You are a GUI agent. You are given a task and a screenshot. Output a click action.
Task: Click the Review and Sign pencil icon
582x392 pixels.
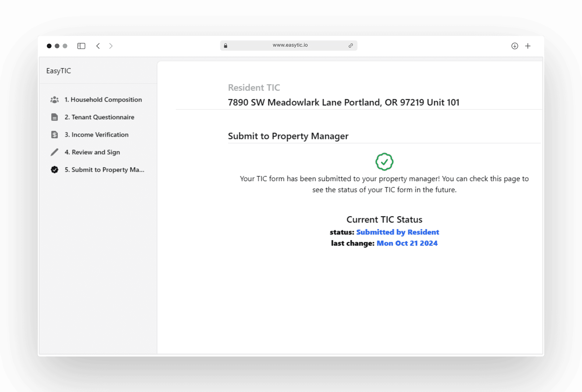click(55, 152)
